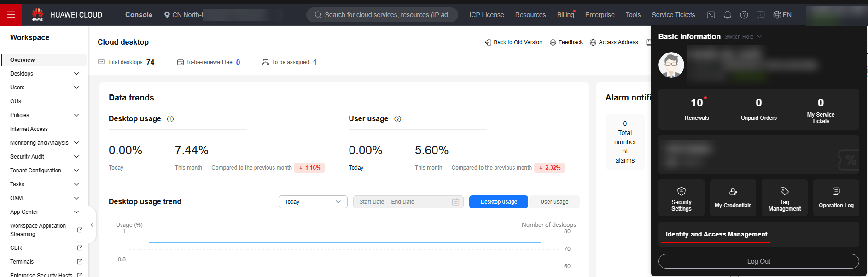
Task: Expand the Users menu chevron
Action: pos(76,88)
